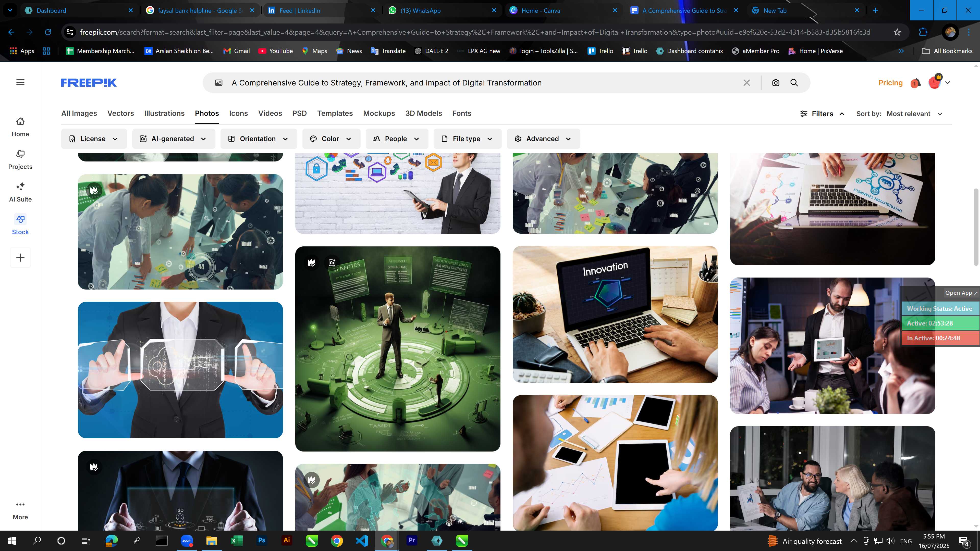The image size is (980, 551).
Task: Switch to Videos tab
Action: pyautogui.click(x=270, y=113)
